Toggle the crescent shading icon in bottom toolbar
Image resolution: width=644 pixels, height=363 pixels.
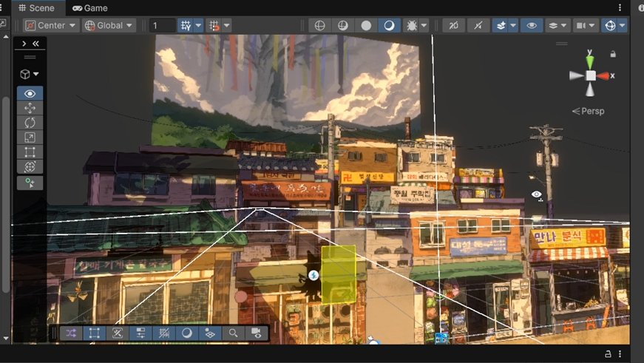(x=187, y=333)
